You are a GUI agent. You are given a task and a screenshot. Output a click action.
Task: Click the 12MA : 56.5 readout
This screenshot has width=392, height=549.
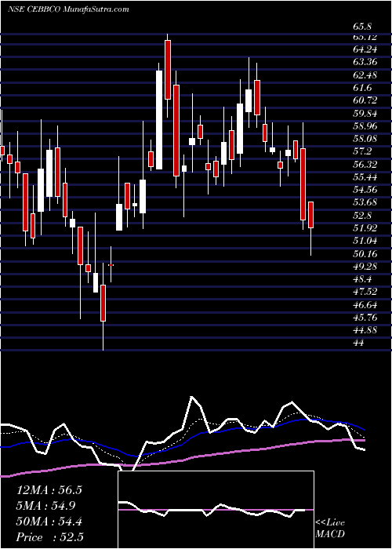point(49,490)
